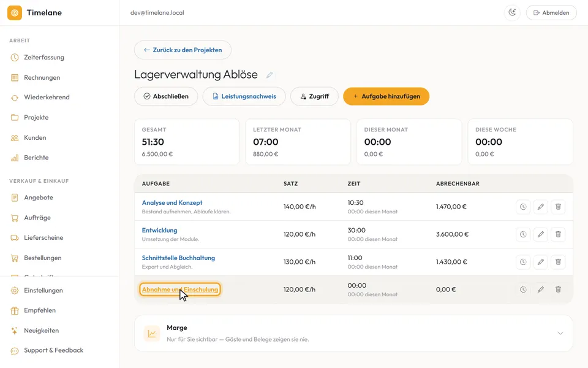
Task: Edit Abnahme und Einschulung with pencil icon
Action: tap(541, 289)
